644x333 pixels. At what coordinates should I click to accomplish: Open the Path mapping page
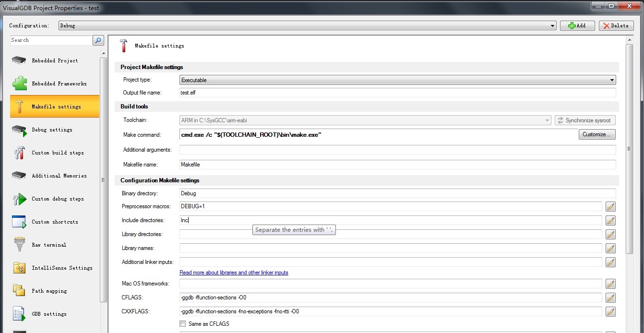55,291
